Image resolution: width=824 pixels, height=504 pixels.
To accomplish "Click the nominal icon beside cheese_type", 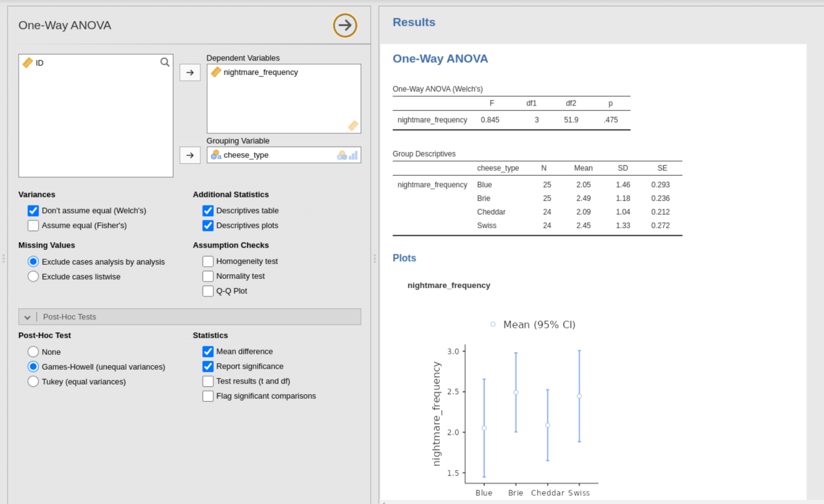I will click(x=216, y=155).
